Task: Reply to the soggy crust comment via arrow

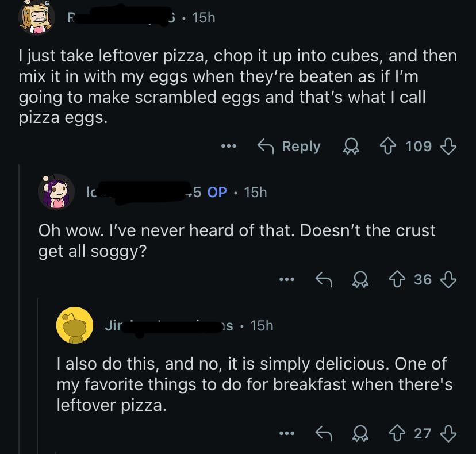Action: click(x=324, y=279)
